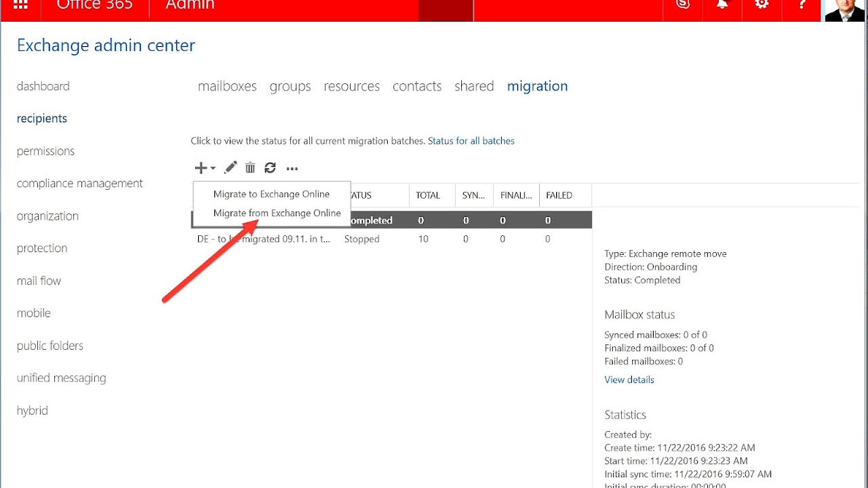Click the total value 10 cell
Viewport: 868px width, 488px height.
click(423, 239)
